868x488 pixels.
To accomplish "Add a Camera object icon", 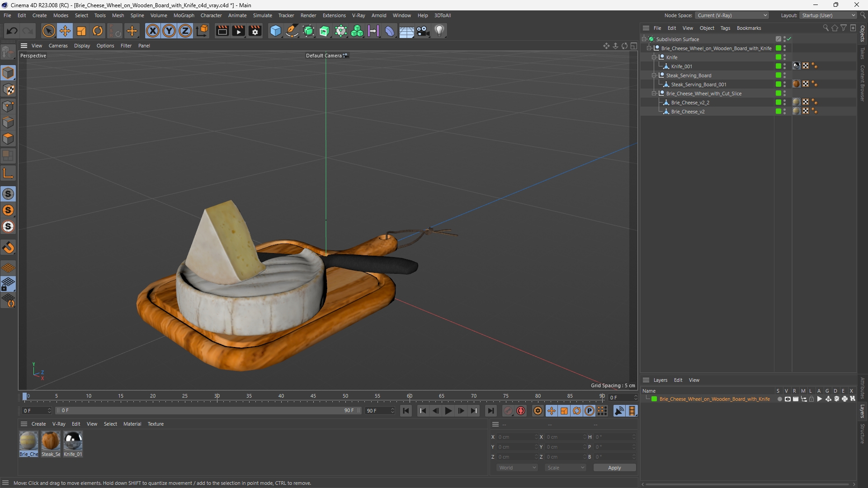I will click(423, 31).
